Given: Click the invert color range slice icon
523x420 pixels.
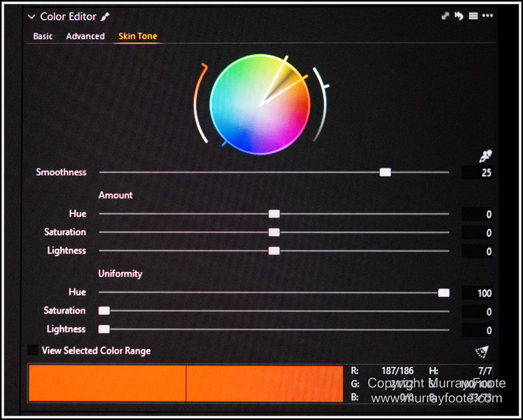Looking at the screenshot, I should pyautogui.click(x=482, y=352).
